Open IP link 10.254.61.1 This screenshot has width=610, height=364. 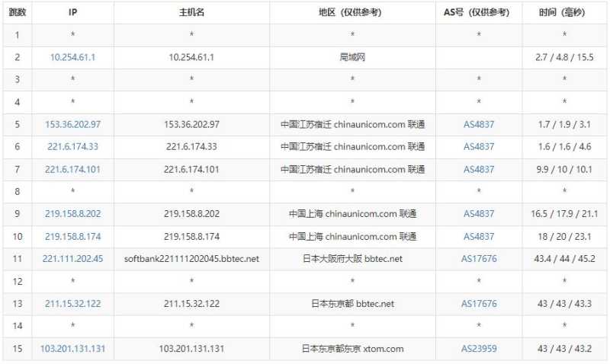coord(72,58)
